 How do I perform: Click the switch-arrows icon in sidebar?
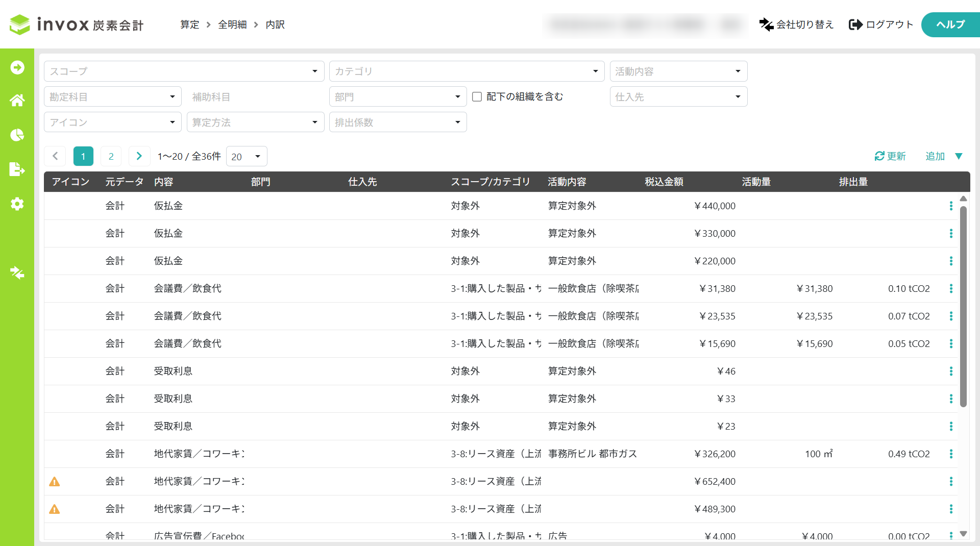pos(17,272)
